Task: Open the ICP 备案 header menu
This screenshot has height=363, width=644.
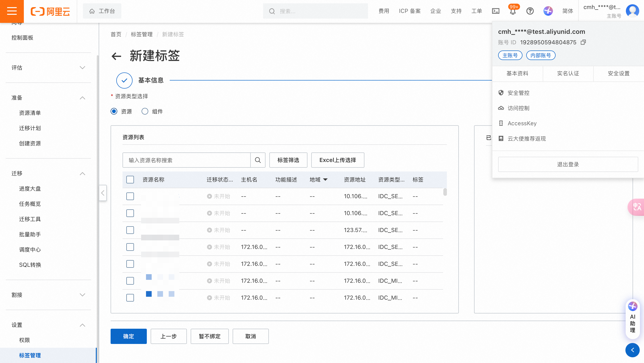Action: coord(410,11)
